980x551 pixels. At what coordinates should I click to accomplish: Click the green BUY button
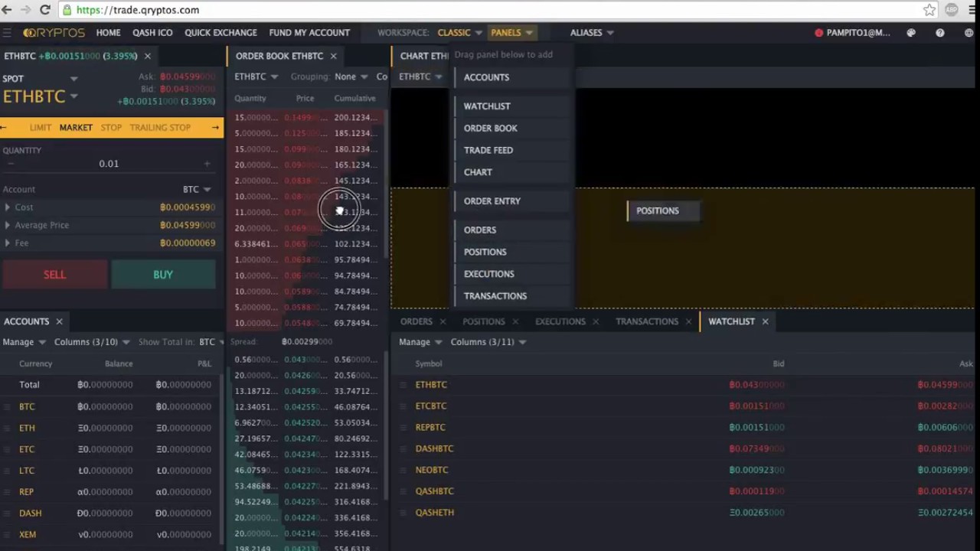click(x=163, y=275)
